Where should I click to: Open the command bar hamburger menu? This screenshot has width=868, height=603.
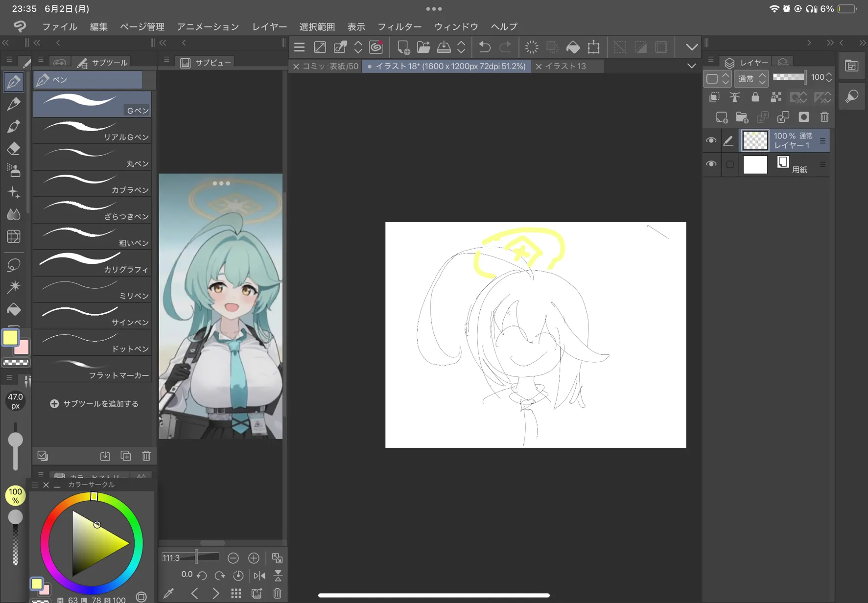coord(299,47)
